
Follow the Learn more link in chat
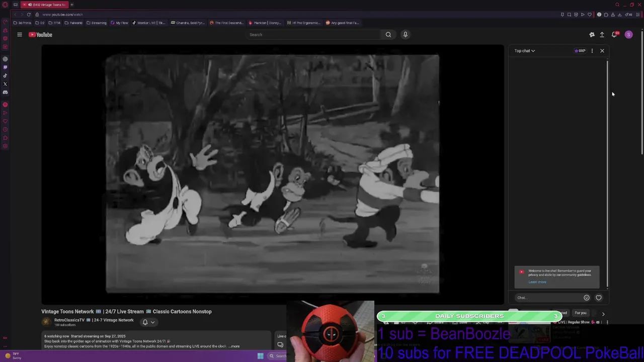537,282
